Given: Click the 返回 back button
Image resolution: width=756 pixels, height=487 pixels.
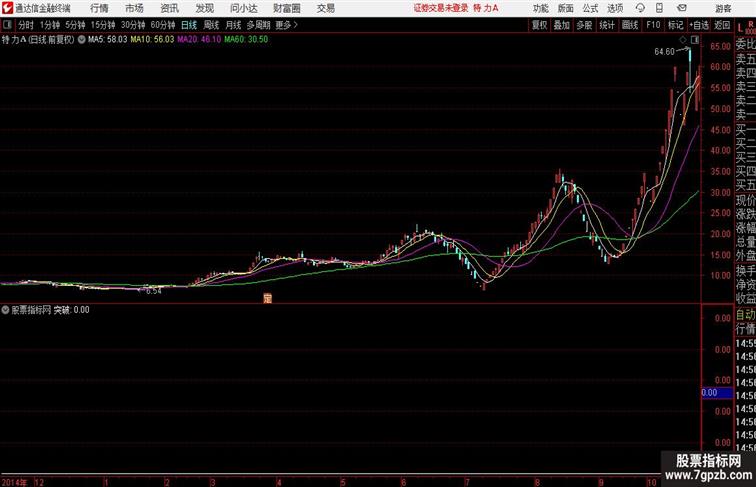Looking at the screenshot, I should [x=722, y=25].
